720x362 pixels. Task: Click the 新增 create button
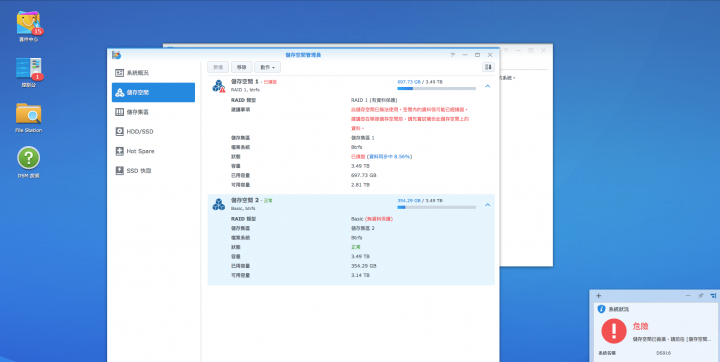click(218, 67)
